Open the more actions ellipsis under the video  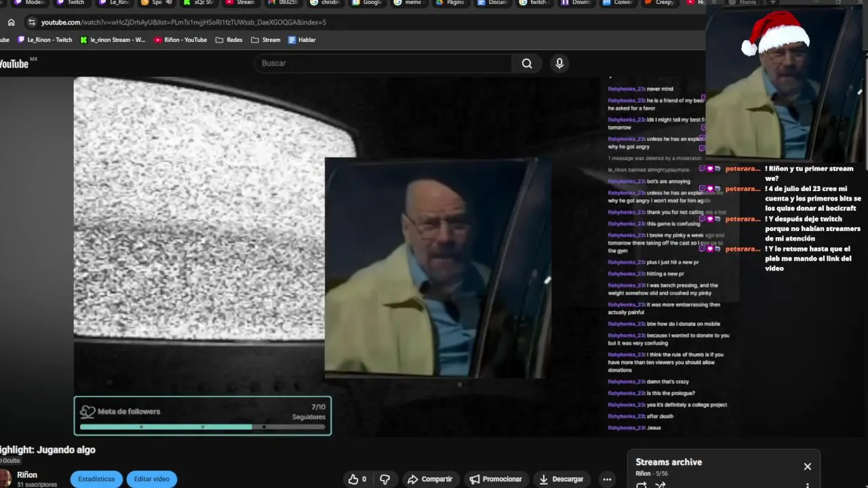(x=607, y=479)
